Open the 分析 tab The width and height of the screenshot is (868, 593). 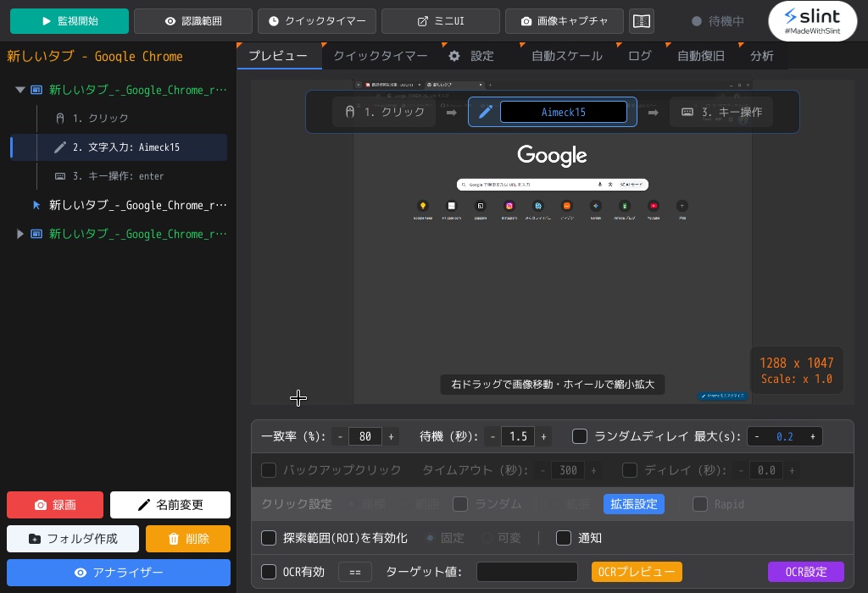[762, 56]
